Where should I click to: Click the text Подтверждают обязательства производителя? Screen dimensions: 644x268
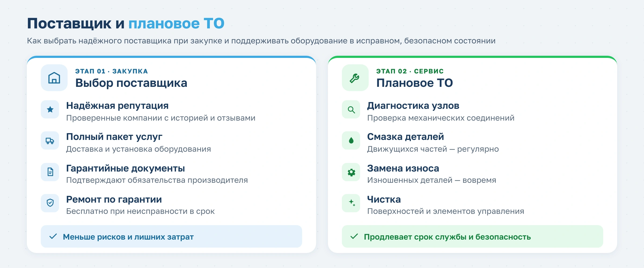tap(157, 180)
